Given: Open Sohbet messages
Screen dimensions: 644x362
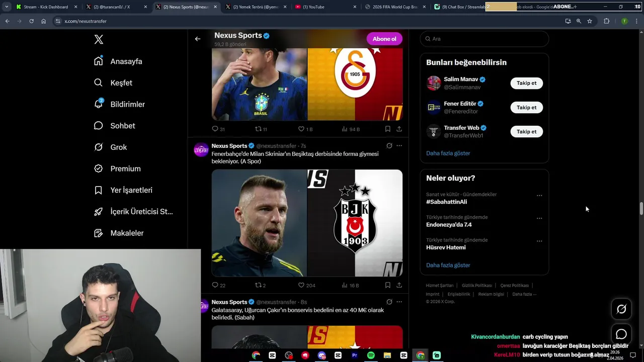Looking at the screenshot, I should point(114,126).
